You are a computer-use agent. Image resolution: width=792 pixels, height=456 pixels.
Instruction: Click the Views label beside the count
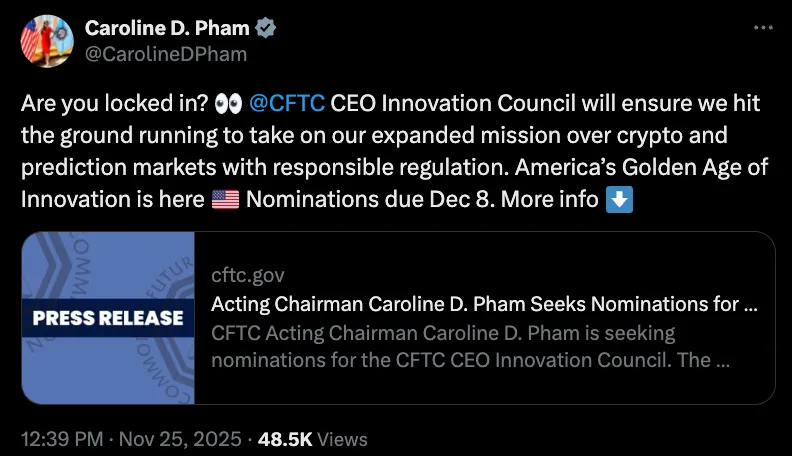[x=343, y=438]
